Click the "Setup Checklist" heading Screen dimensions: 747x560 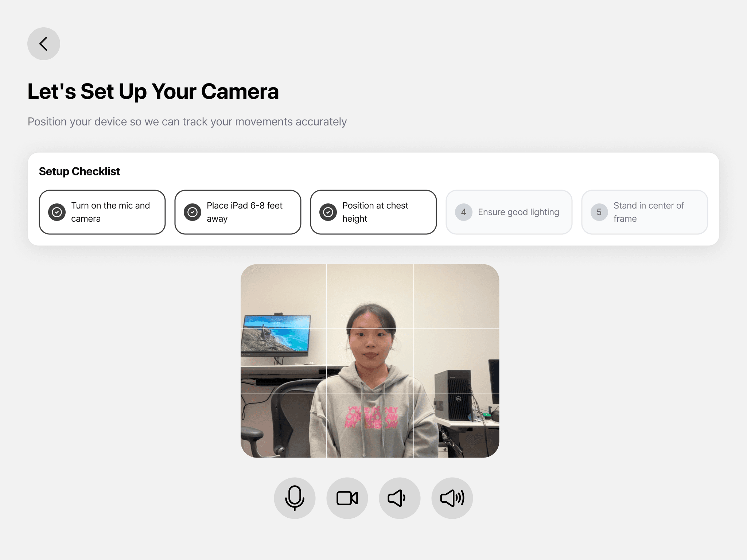pyautogui.click(x=79, y=171)
